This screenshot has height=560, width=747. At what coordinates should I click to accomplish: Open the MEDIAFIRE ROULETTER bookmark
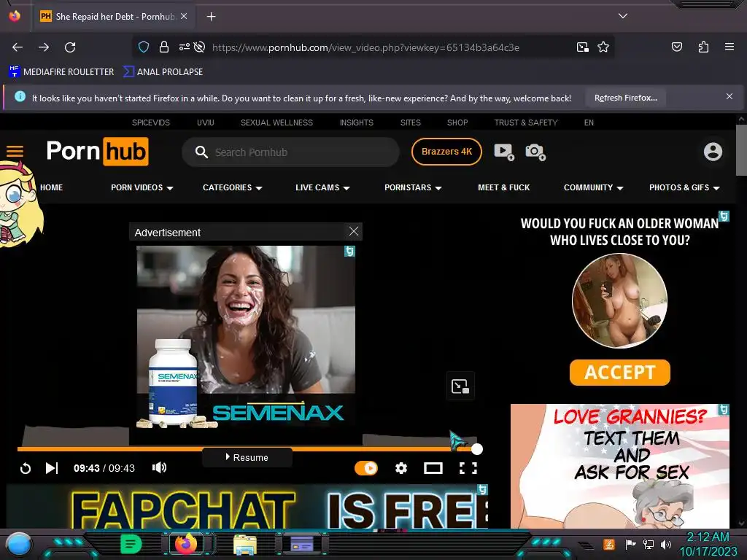[61, 72]
